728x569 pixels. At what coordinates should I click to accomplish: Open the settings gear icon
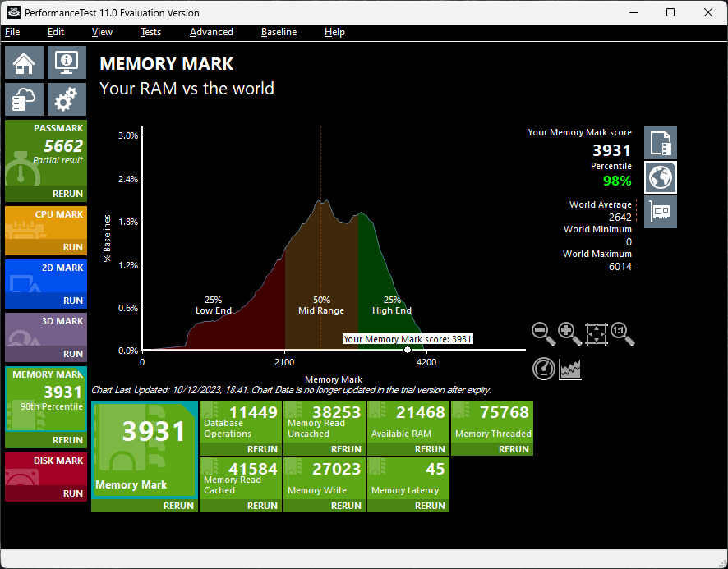66,99
